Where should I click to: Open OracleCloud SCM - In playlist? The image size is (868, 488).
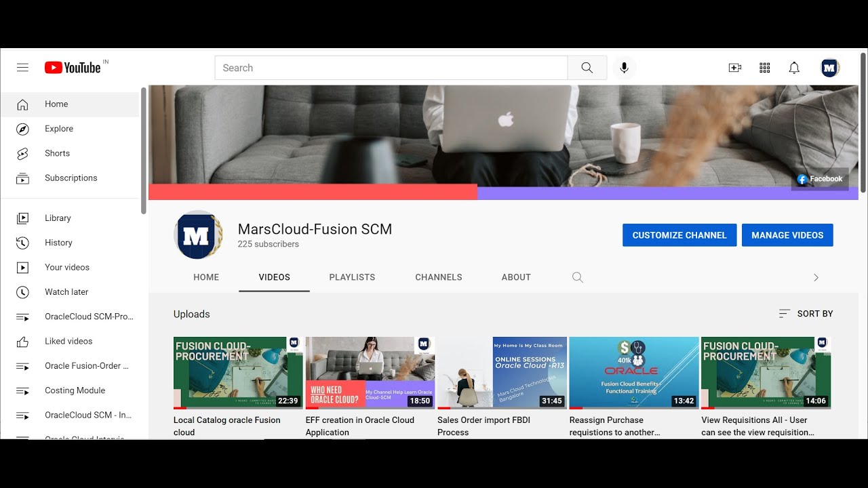pos(71,415)
